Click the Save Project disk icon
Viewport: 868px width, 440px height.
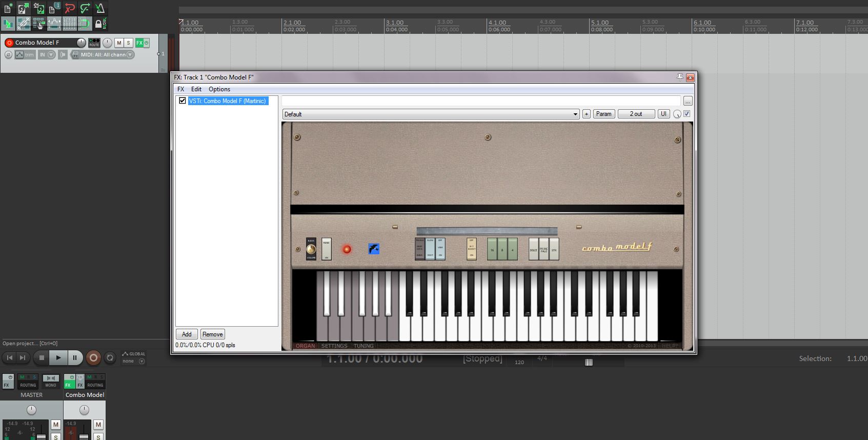pyautogui.click(x=38, y=8)
